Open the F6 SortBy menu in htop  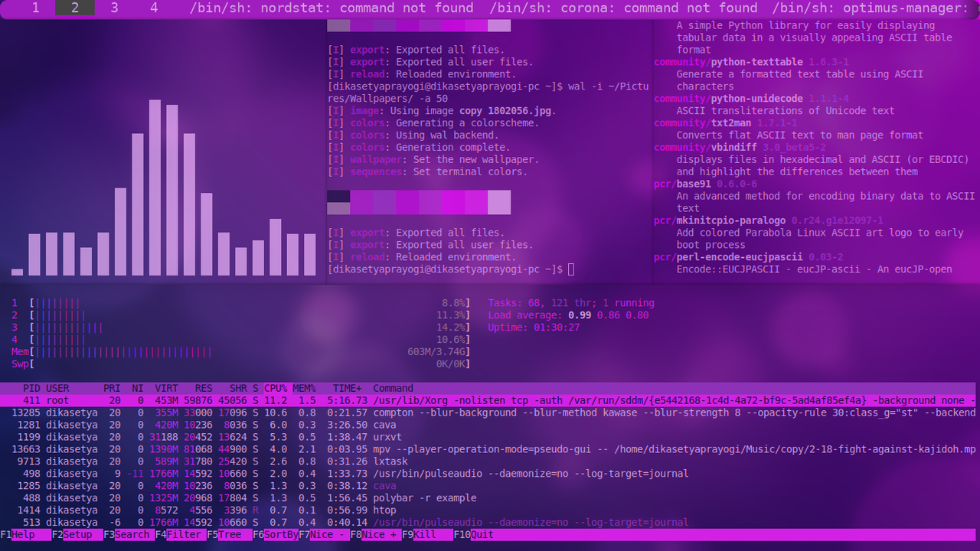(276, 535)
